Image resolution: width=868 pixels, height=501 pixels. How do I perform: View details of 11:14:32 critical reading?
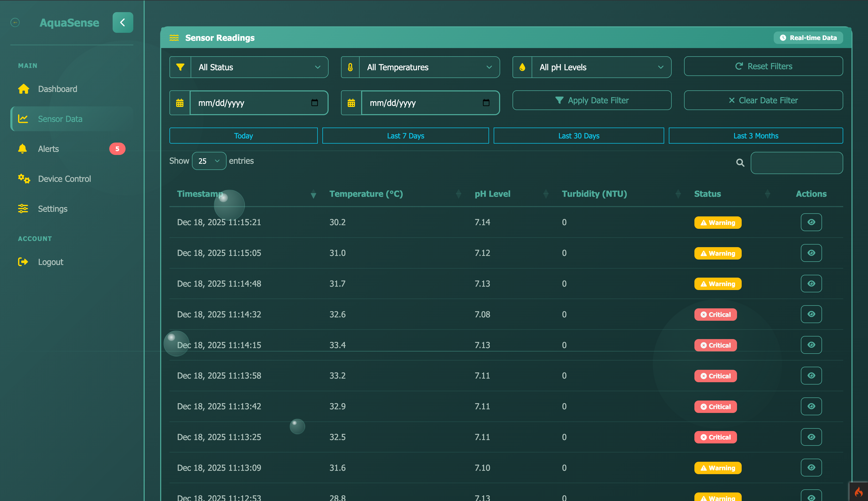811,314
